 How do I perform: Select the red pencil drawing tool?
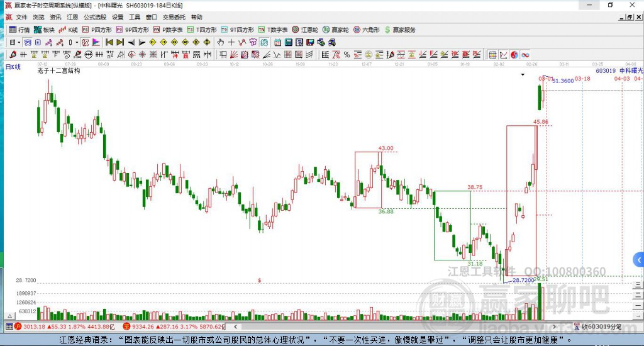click(13, 55)
